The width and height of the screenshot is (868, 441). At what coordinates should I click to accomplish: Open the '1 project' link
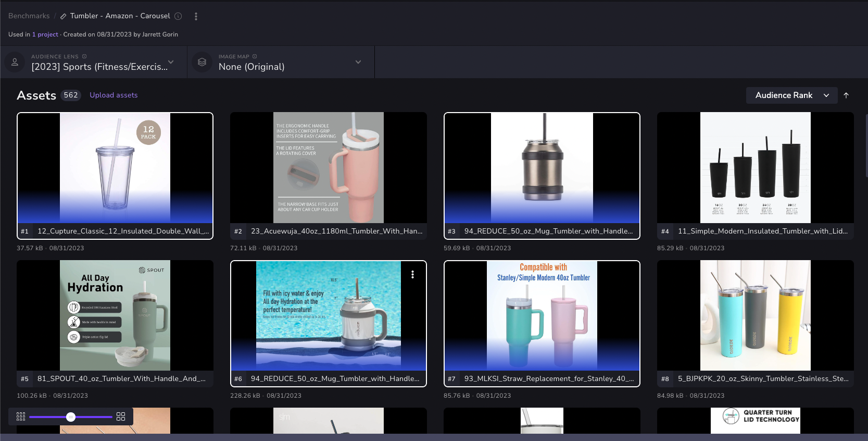click(45, 34)
